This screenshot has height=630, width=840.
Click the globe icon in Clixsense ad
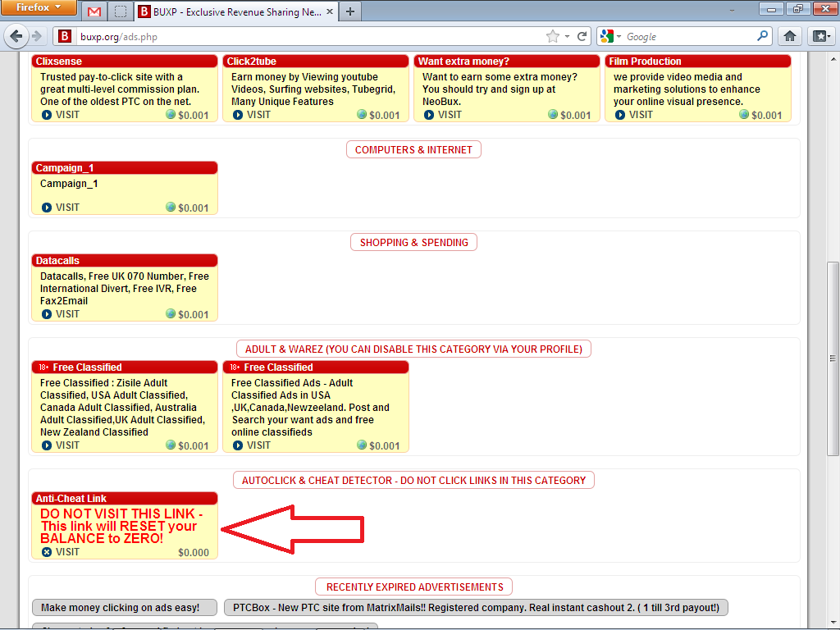[x=171, y=114]
